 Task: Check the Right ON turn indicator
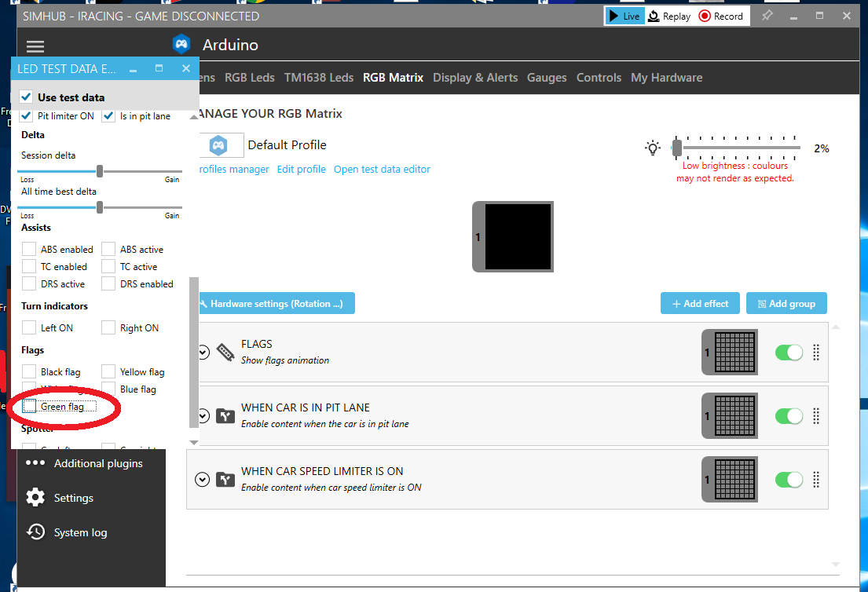[108, 327]
